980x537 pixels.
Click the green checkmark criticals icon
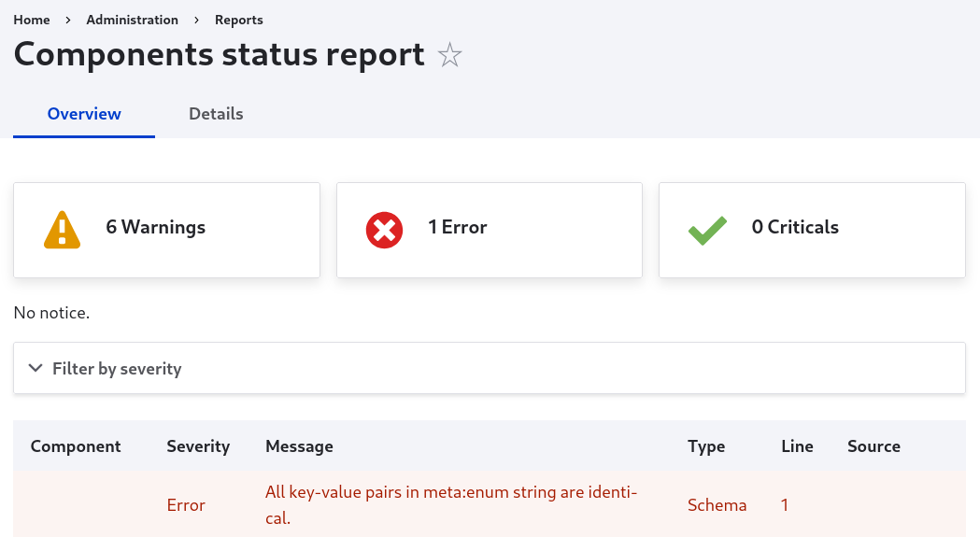[x=707, y=230]
